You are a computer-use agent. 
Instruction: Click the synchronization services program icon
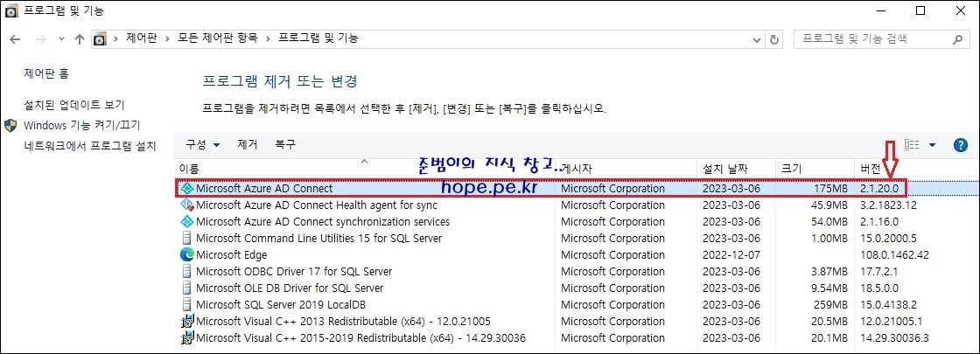(187, 222)
